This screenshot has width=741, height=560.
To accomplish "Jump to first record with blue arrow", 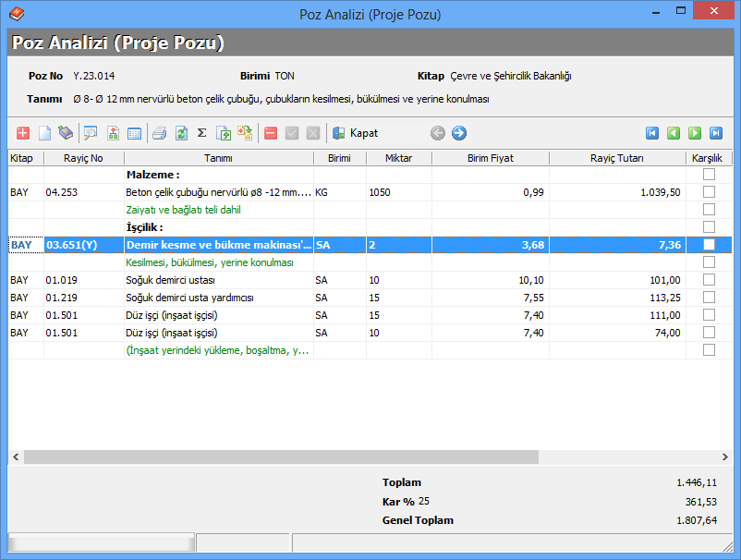I will 652,133.
